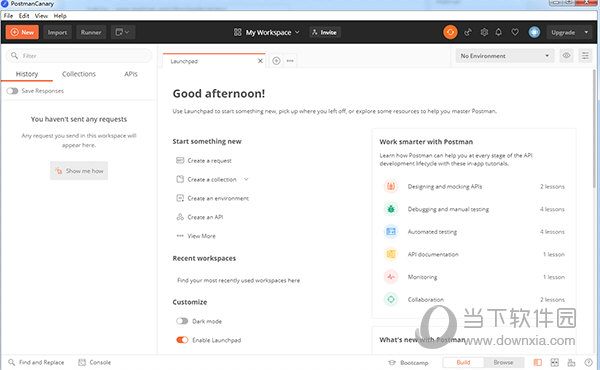The image size is (600, 370).
Task: Switch to Browse mode
Action: (x=503, y=362)
